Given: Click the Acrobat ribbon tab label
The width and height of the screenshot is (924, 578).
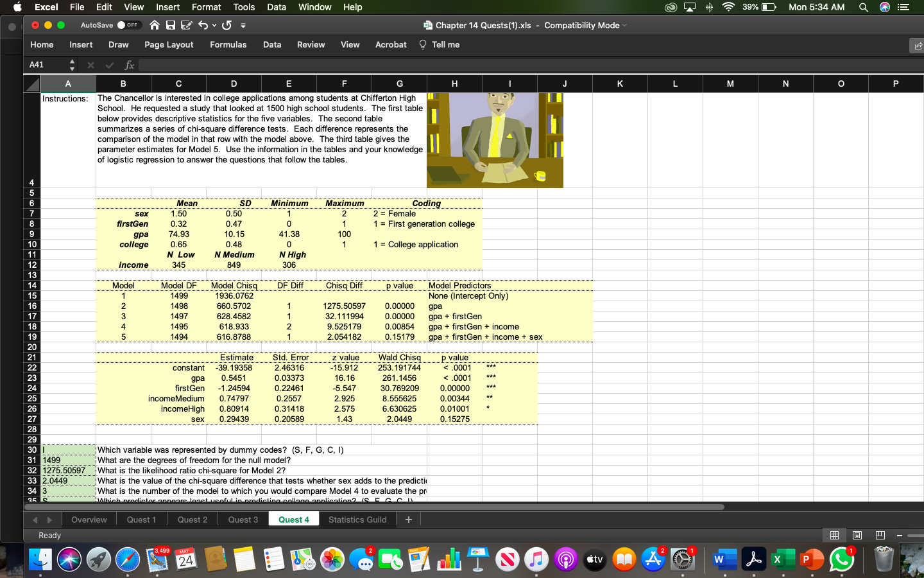Looking at the screenshot, I should click(x=391, y=44).
